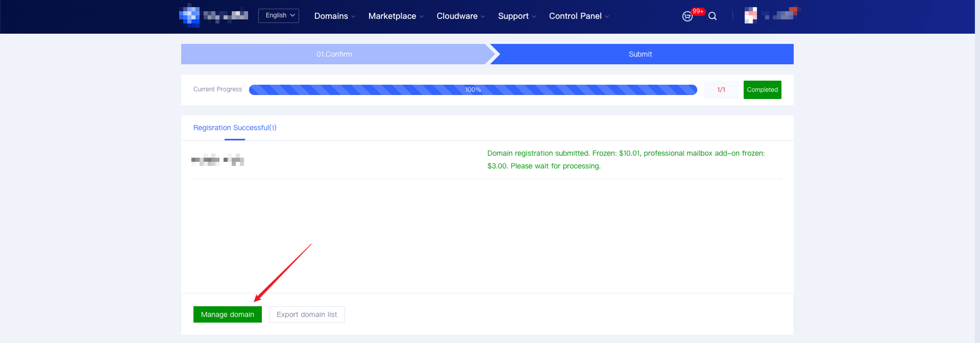The image size is (980, 343).
Task: Click the 01.Confirm step
Action: point(334,54)
